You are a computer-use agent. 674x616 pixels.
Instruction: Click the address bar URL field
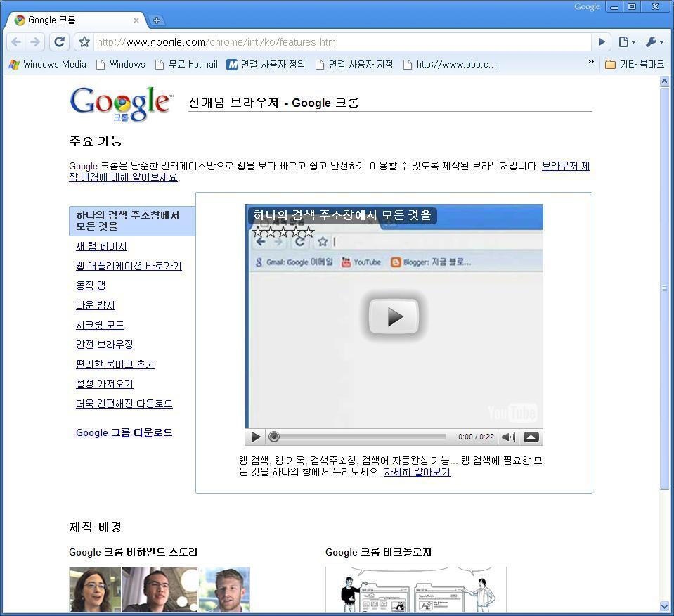point(342,42)
